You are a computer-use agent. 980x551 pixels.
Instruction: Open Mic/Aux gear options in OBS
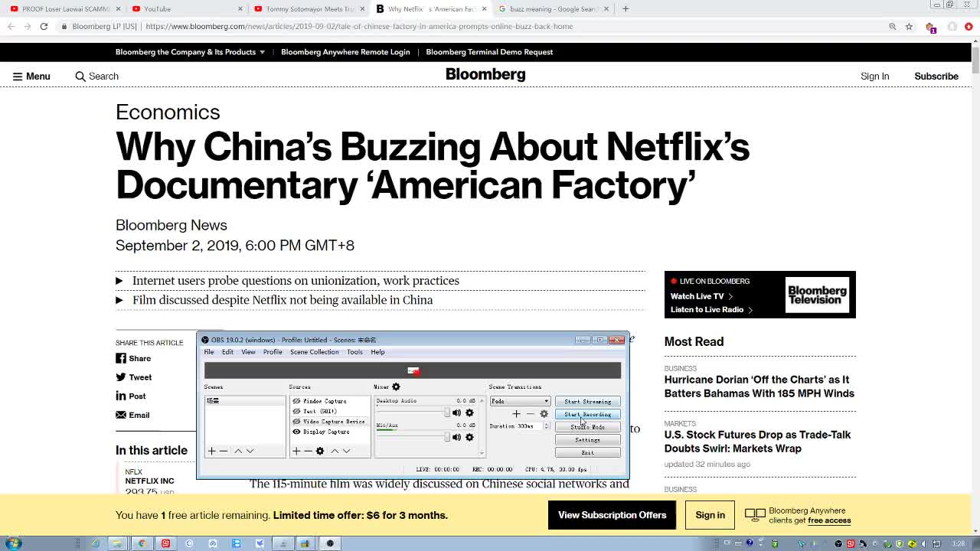point(469,437)
